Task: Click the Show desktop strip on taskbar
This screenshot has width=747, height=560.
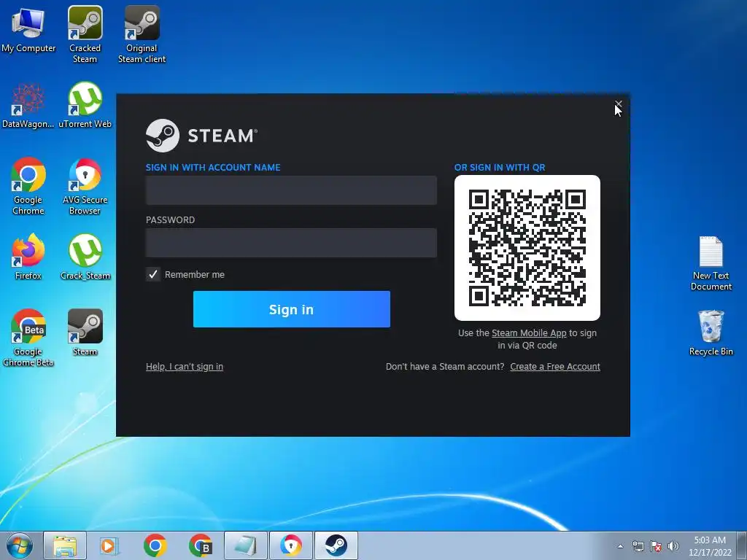Action: point(742,545)
